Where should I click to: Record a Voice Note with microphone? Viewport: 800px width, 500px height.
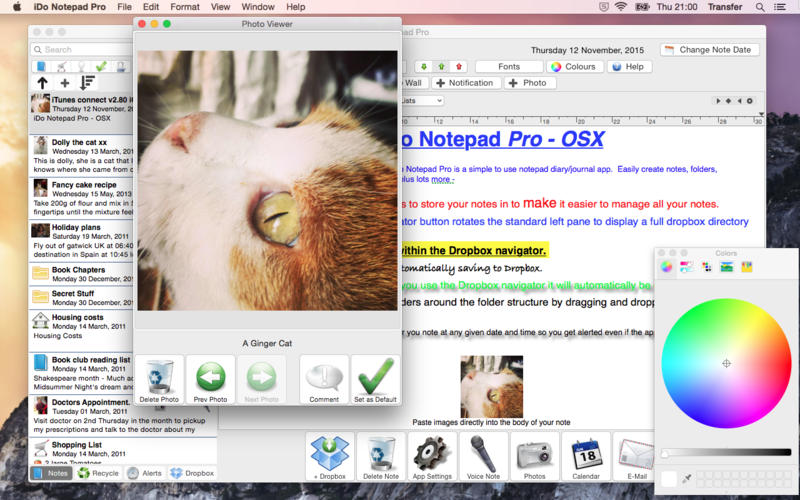(x=483, y=456)
